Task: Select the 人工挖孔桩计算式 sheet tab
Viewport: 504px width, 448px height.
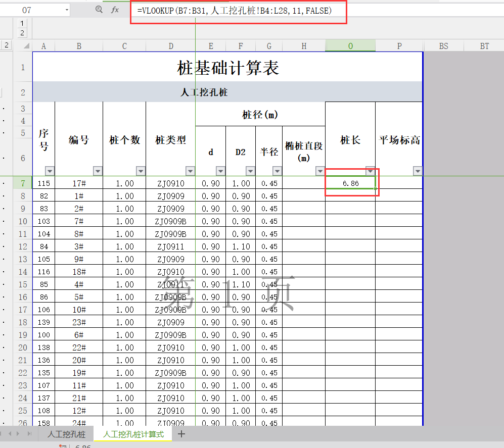Action: click(x=133, y=434)
